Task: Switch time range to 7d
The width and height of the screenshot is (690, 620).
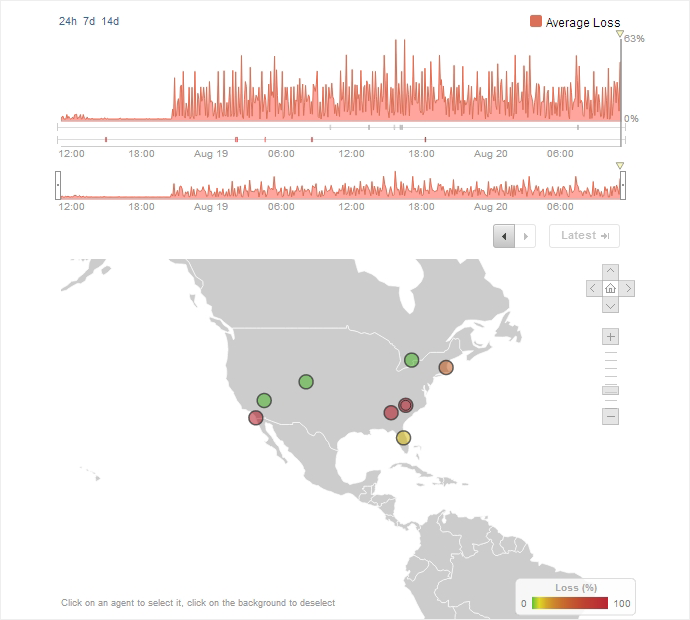Action: point(89,21)
